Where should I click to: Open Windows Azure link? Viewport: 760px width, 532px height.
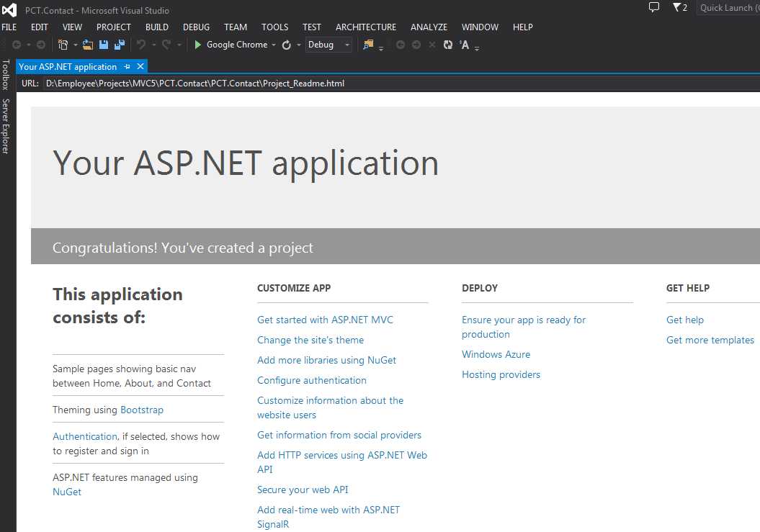[496, 354]
